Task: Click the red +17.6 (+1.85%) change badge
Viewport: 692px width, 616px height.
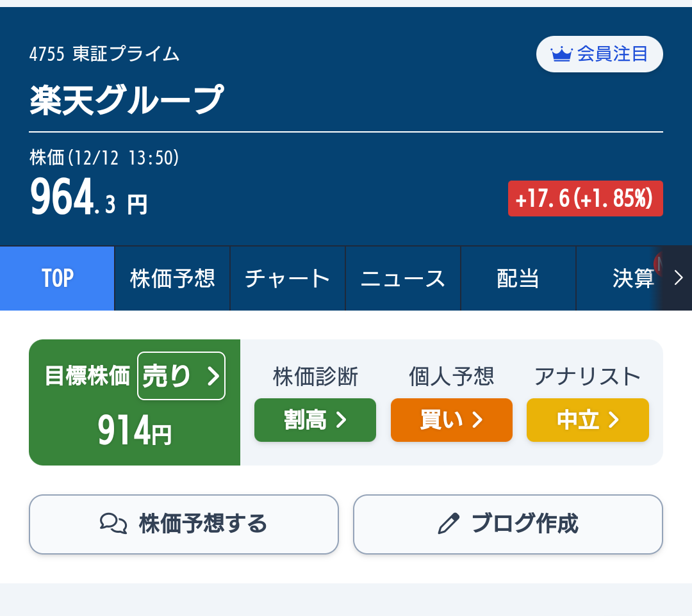Action: [585, 198]
